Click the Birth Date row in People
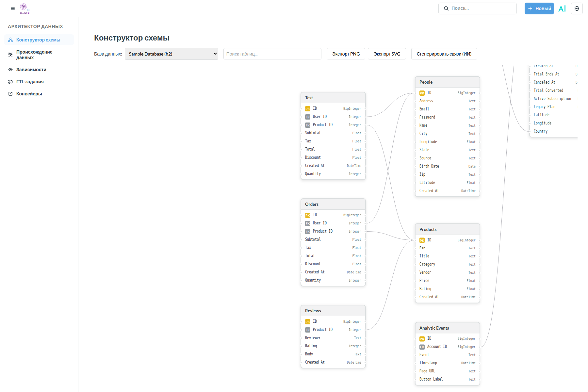The width and height of the screenshot is (588, 392). click(448, 166)
